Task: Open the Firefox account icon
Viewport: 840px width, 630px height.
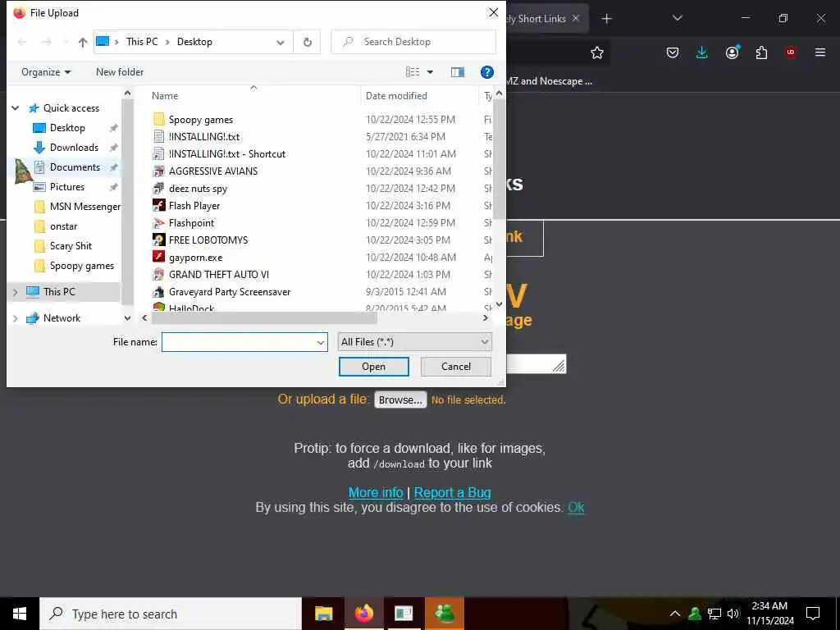Action: (732, 52)
